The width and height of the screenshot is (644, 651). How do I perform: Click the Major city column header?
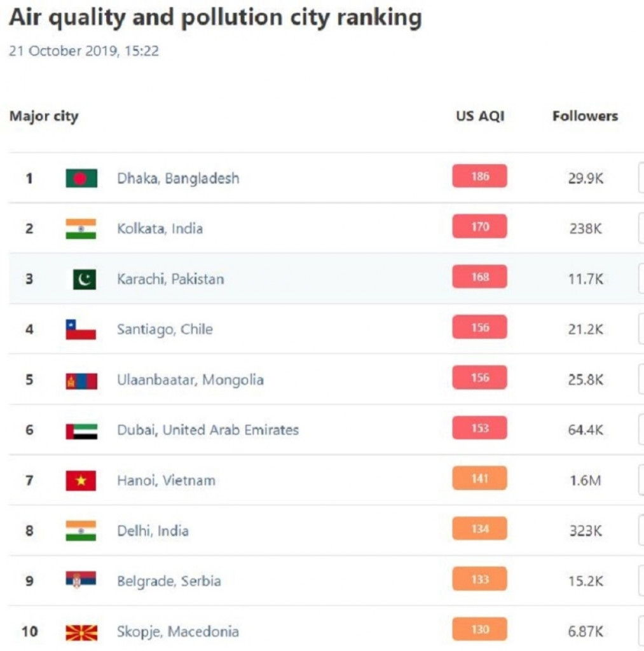(x=44, y=117)
